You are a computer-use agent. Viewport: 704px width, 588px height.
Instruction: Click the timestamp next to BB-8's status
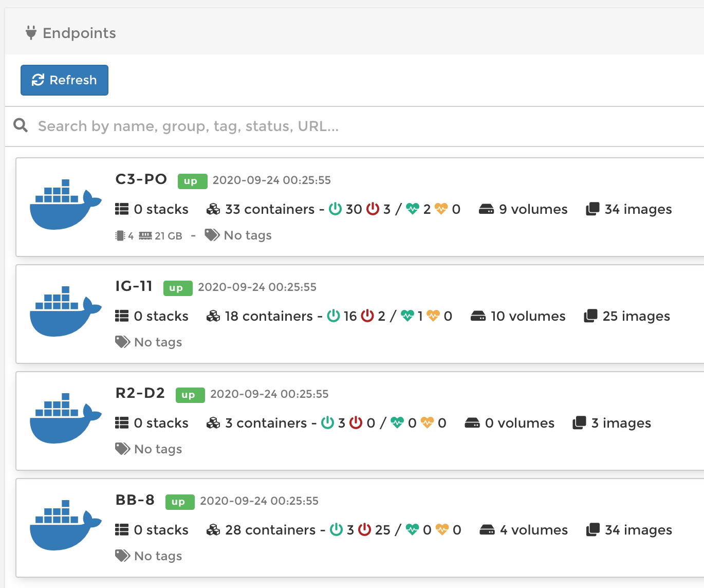tap(260, 501)
